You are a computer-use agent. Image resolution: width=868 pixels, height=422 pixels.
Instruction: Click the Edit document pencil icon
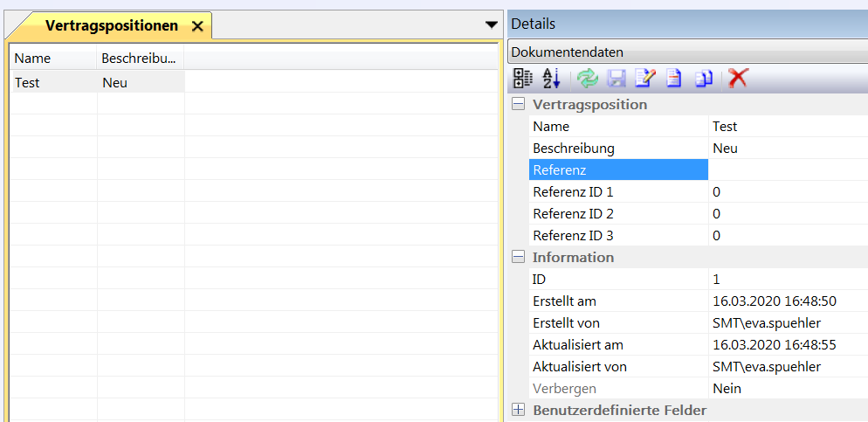(644, 79)
